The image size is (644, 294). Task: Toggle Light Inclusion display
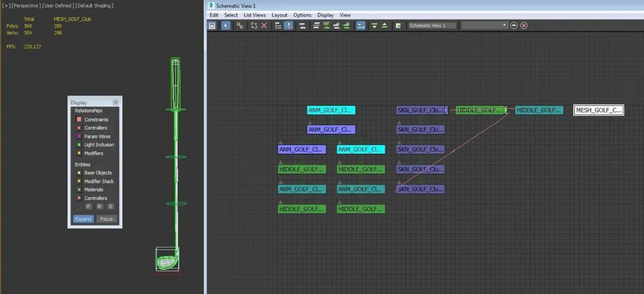click(78, 145)
